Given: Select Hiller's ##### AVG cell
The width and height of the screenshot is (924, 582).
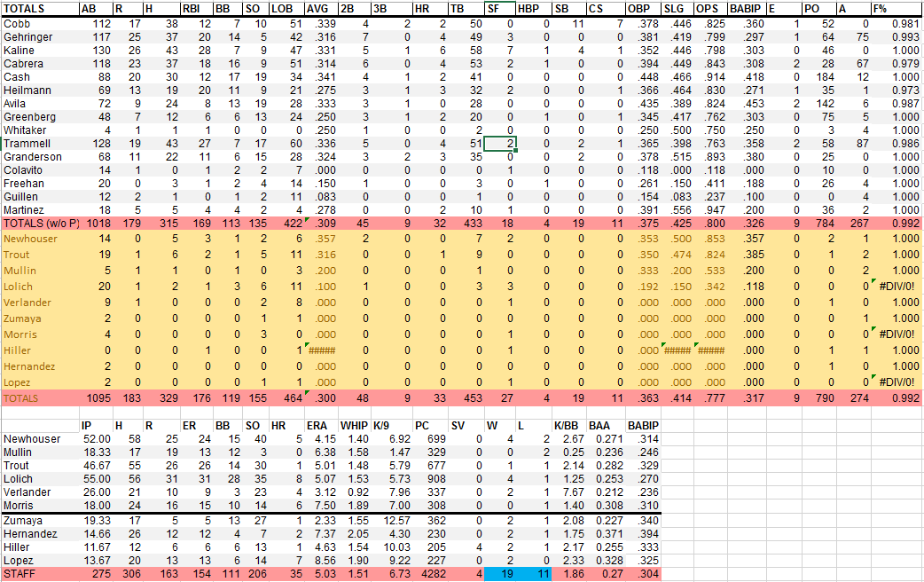Looking at the screenshot, I should (321, 350).
